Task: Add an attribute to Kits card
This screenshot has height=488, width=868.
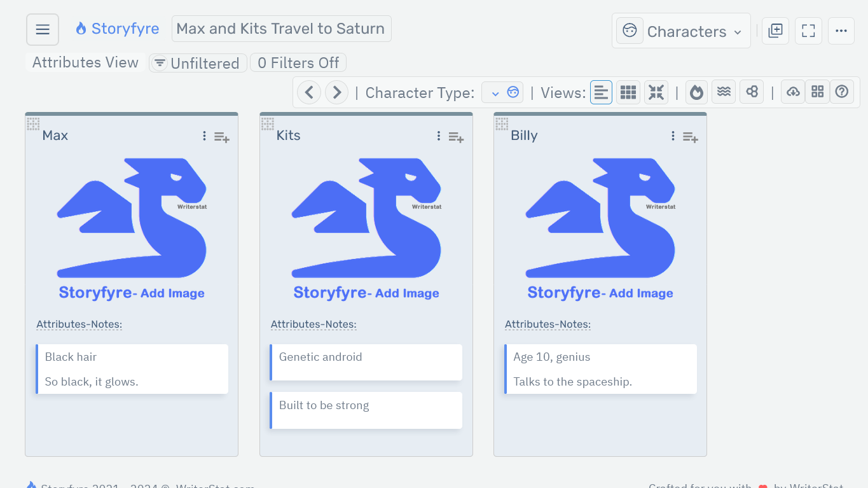Action: coord(456,137)
